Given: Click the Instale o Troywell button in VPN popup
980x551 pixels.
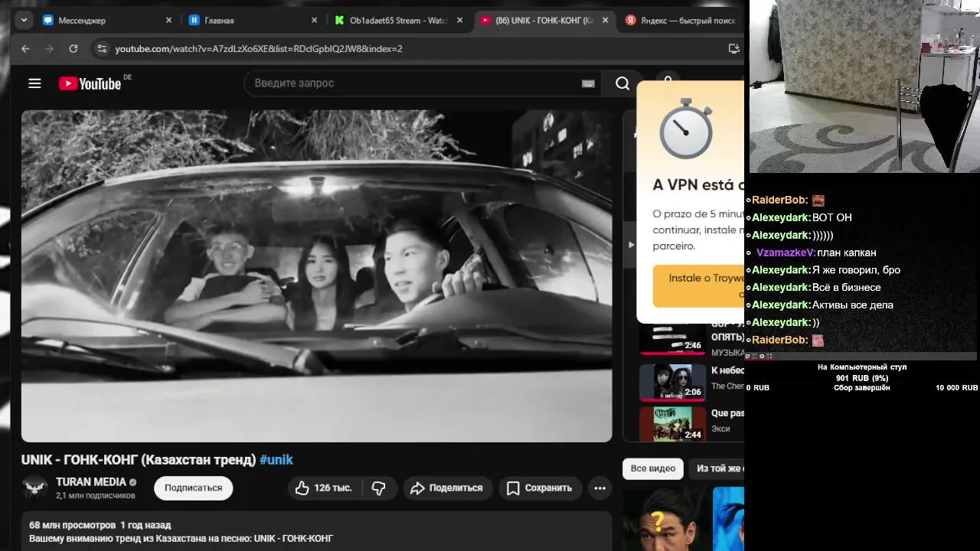Looking at the screenshot, I should [x=699, y=285].
